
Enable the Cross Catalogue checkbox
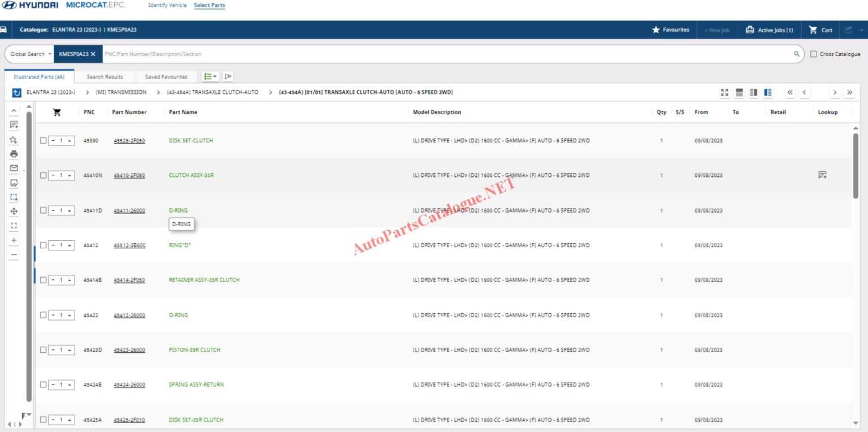click(815, 54)
